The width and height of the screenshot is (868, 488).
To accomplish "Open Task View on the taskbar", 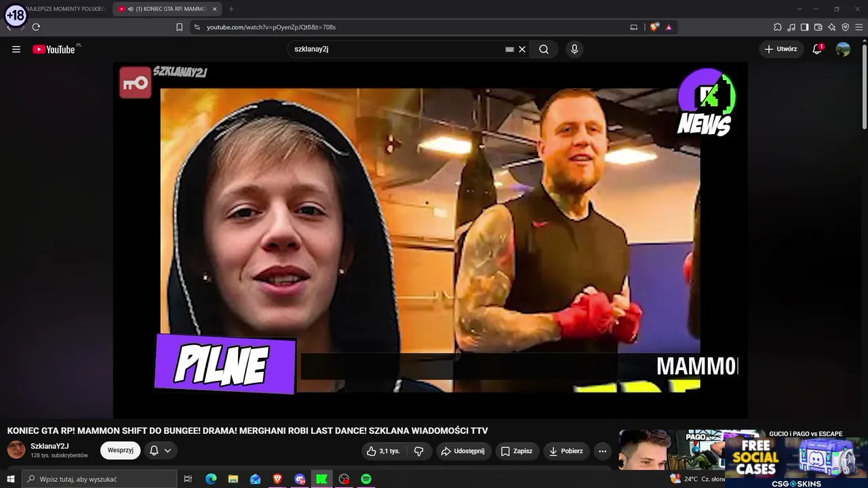I will [x=188, y=479].
